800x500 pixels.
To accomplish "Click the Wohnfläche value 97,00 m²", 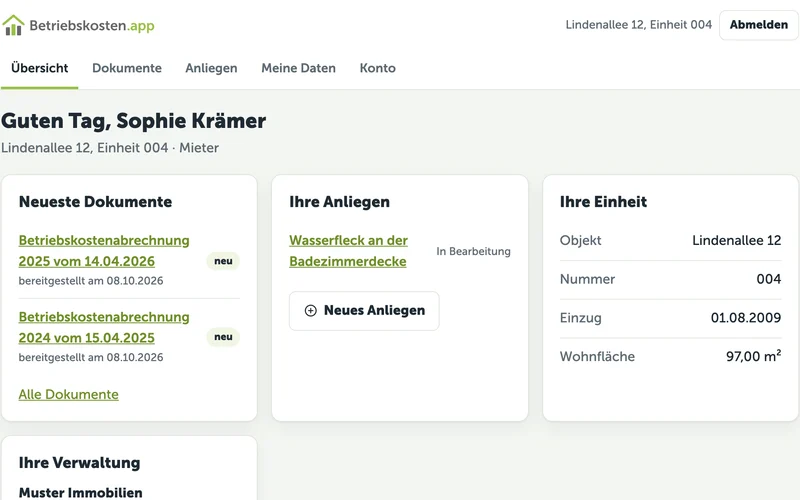I will coord(754,356).
